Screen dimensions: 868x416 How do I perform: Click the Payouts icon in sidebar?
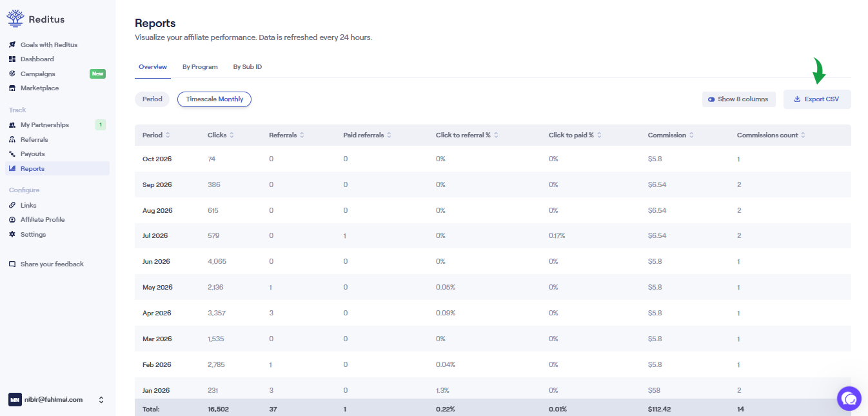tap(12, 154)
